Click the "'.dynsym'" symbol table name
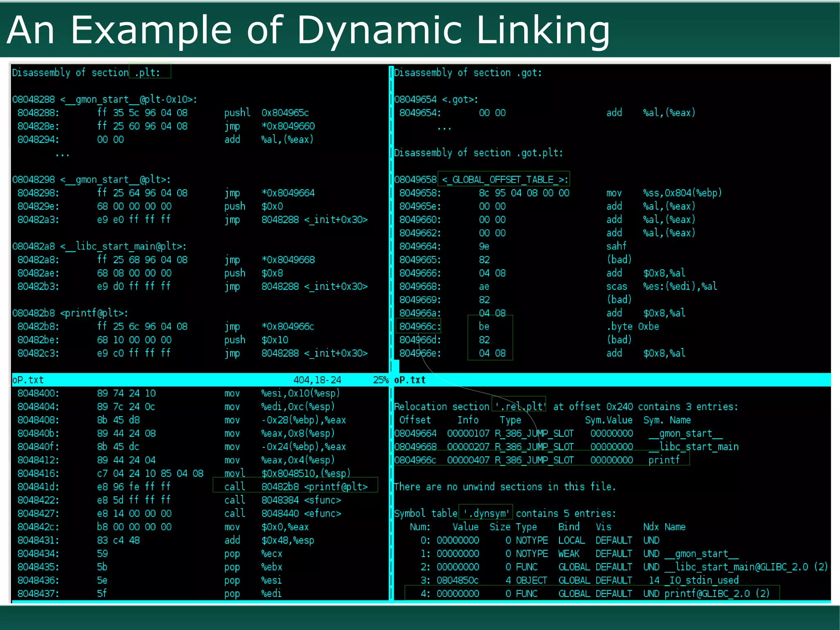 click(x=486, y=513)
